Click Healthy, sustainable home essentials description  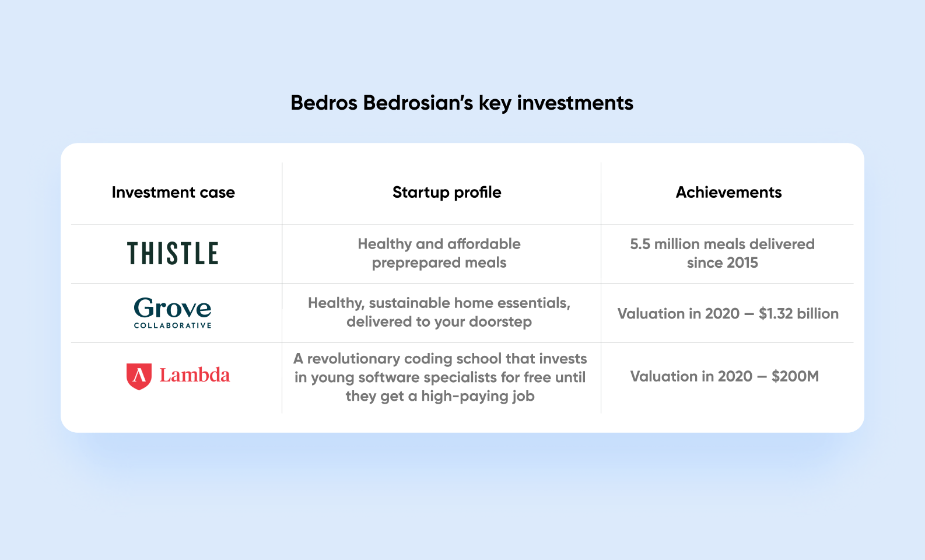(439, 312)
